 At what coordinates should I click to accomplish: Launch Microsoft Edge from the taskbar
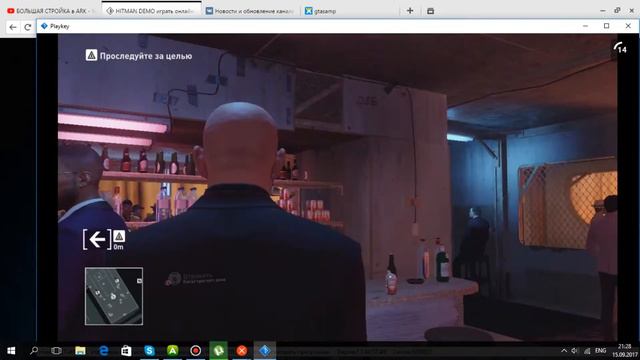click(x=104, y=351)
